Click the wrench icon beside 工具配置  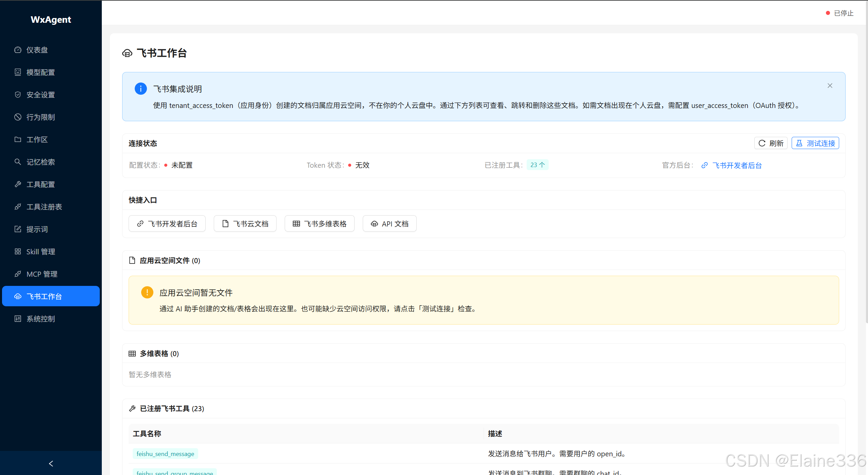(x=18, y=184)
